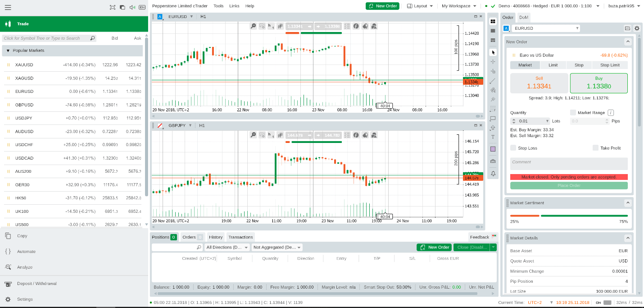The width and height of the screenshot is (644, 308).
Task: Enable the Stop Loss checkbox
Action: click(x=513, y=148)
